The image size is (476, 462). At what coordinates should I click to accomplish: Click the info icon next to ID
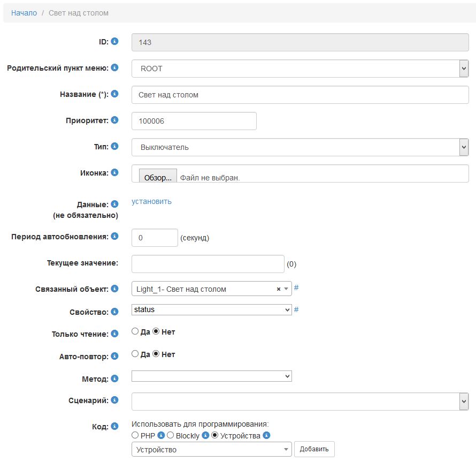[x=115, y=41]
